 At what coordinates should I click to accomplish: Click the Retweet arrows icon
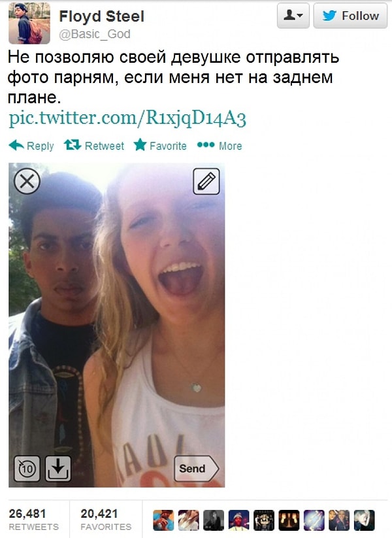point(72,144)
